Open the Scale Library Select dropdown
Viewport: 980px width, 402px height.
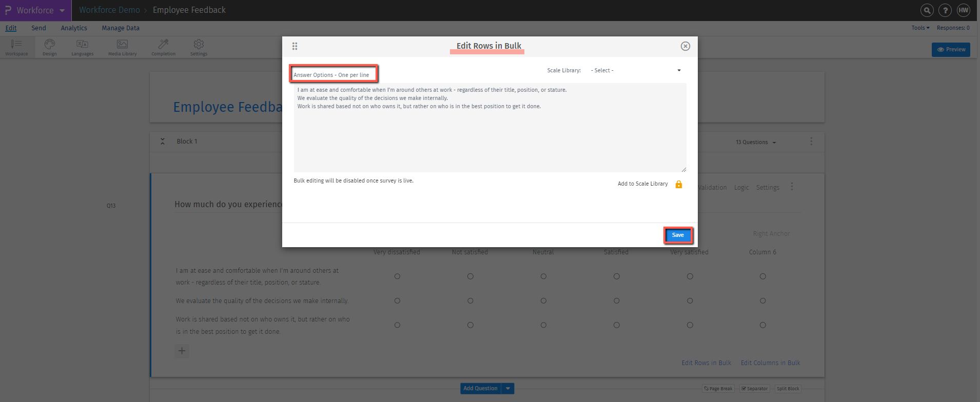636,70
